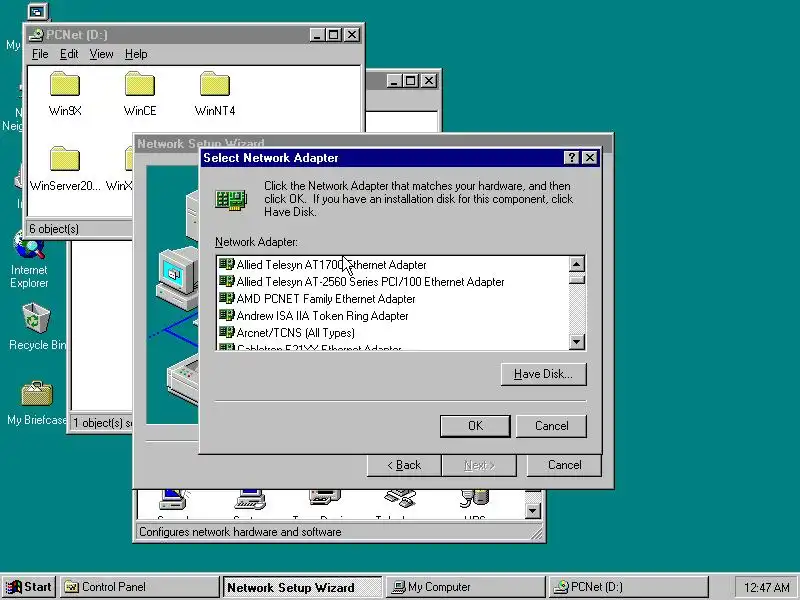The width and height of the screenshot is (800, 600).
Task: Select Allied Telesyn AT1700 Ethernet Adapter icon
Action: click(x=227, y=264)
